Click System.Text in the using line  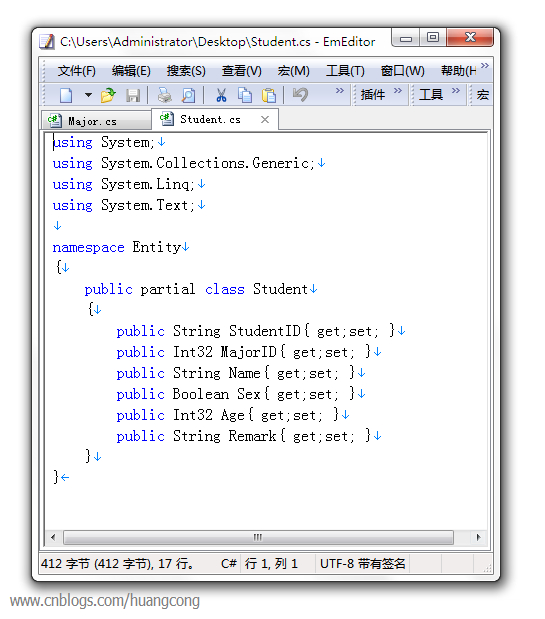point(144,205)
